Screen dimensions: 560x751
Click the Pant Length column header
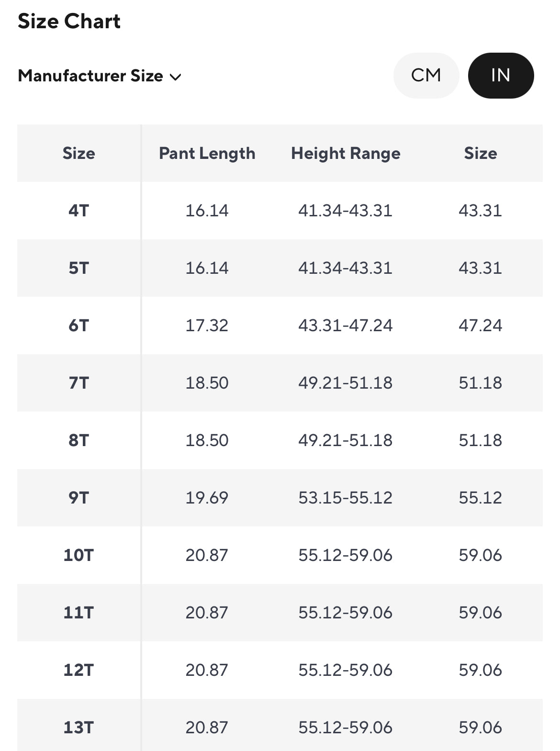pos(207,153)
